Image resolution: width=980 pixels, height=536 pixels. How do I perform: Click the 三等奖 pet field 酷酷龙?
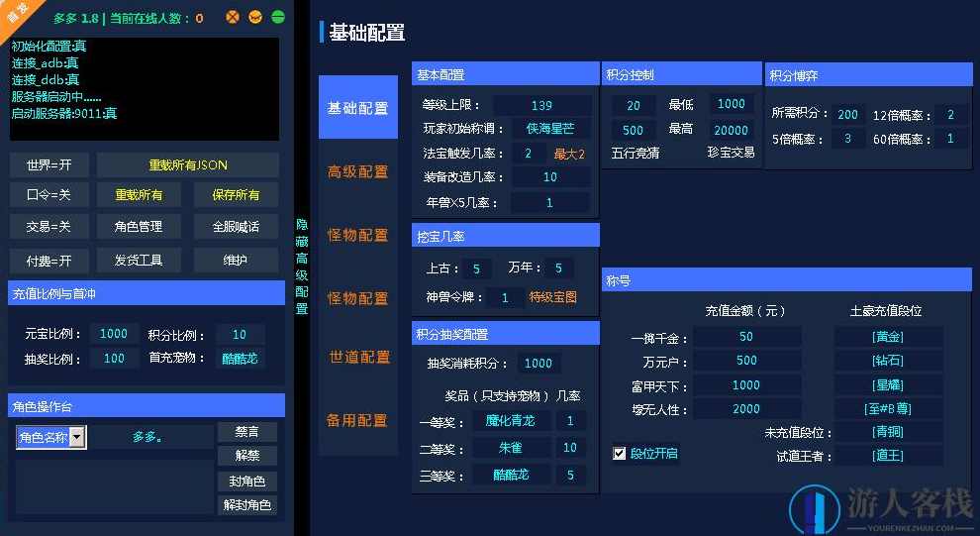511,475
